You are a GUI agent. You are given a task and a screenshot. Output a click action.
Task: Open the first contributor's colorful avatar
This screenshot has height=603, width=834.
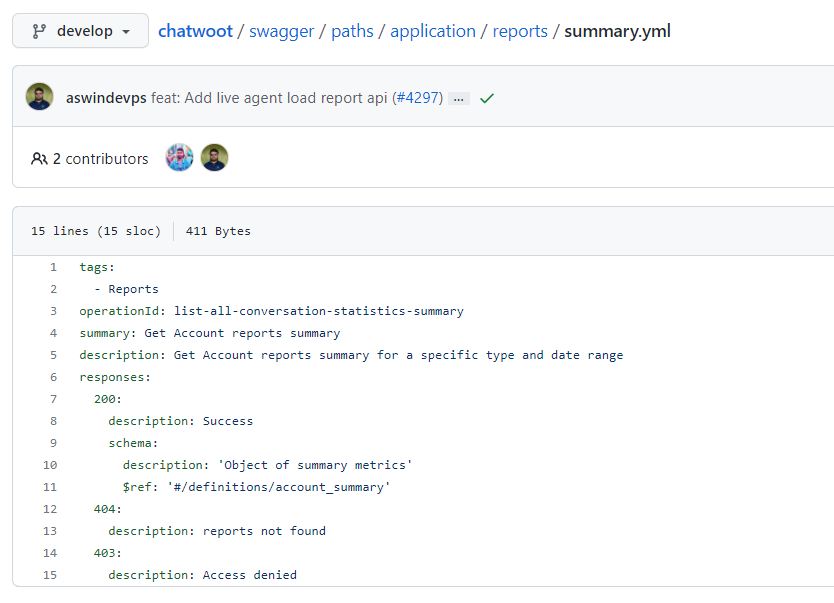[x=179, y=157]
